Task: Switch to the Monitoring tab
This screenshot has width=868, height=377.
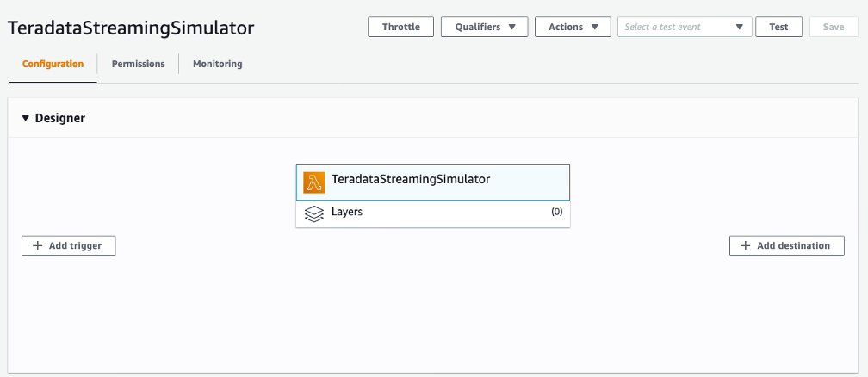Action: click(x=217, y=64)
